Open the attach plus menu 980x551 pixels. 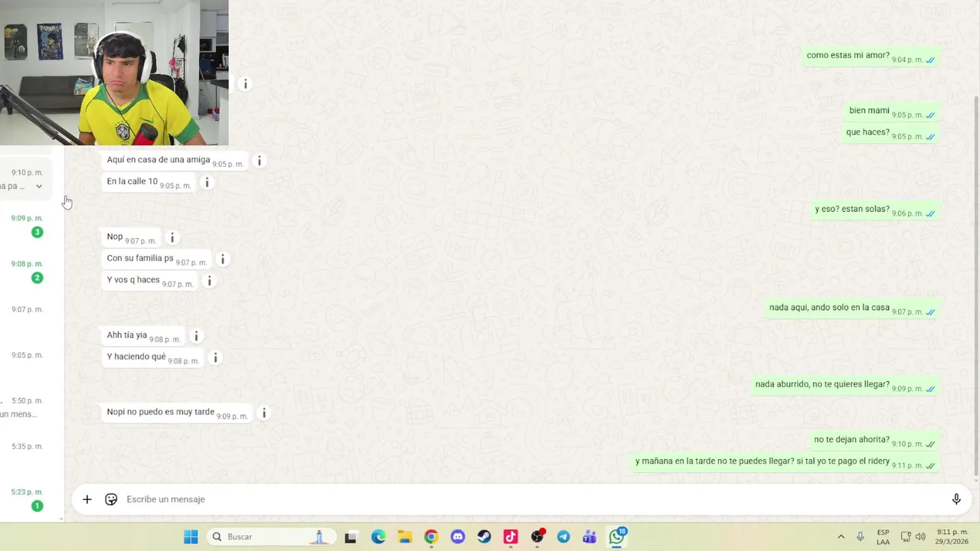pos(87,499)
